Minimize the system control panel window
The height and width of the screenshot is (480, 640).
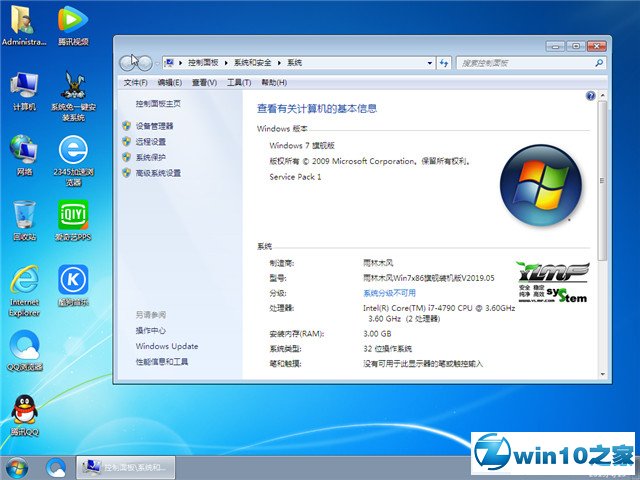[x=555, y=46]
